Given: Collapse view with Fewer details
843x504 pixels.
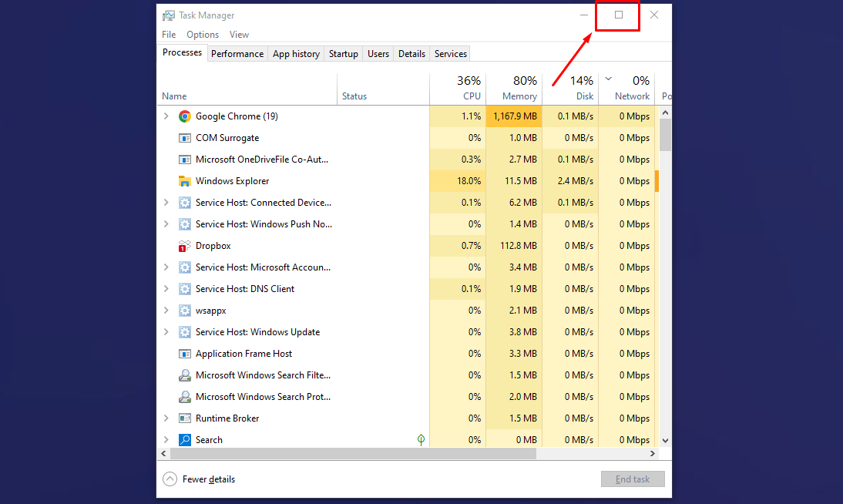Looking at the screenshot, I should pyautogui.click(x=199, y=479).
